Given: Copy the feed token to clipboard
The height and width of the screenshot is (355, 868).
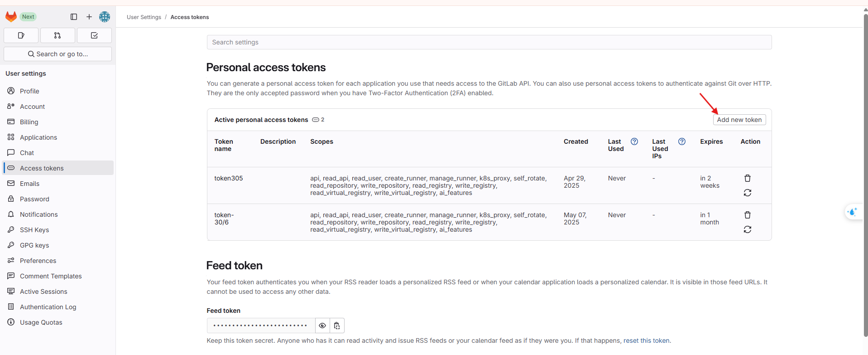Looking at the screenshot, I should (337, 326).
